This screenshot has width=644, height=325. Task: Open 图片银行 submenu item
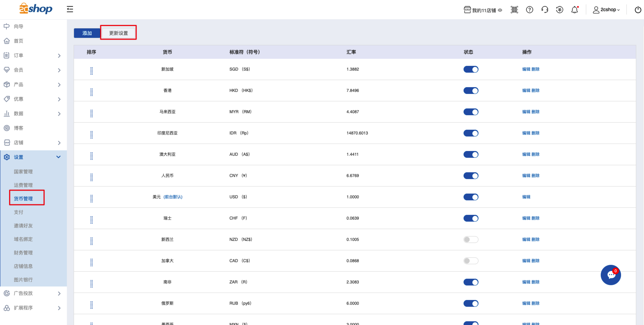coord(23,280)
